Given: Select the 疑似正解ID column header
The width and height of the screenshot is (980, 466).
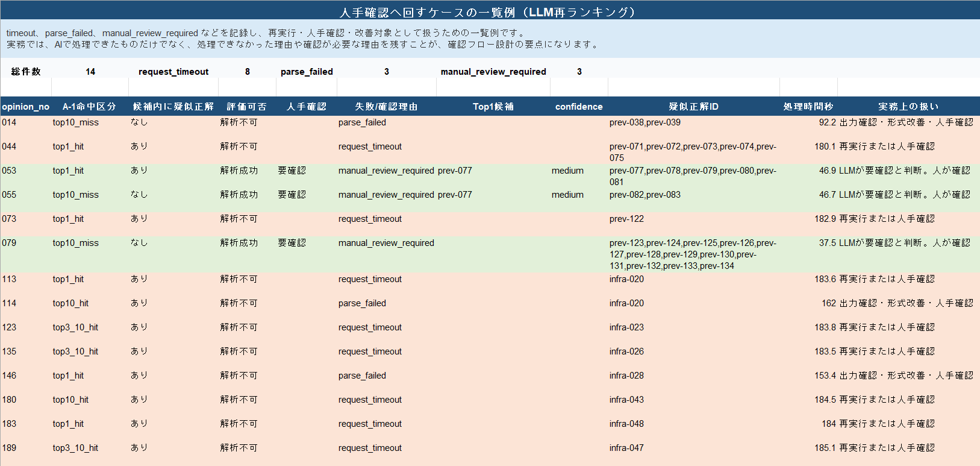Looking at the screenshot, I should (x=694, y=107).
